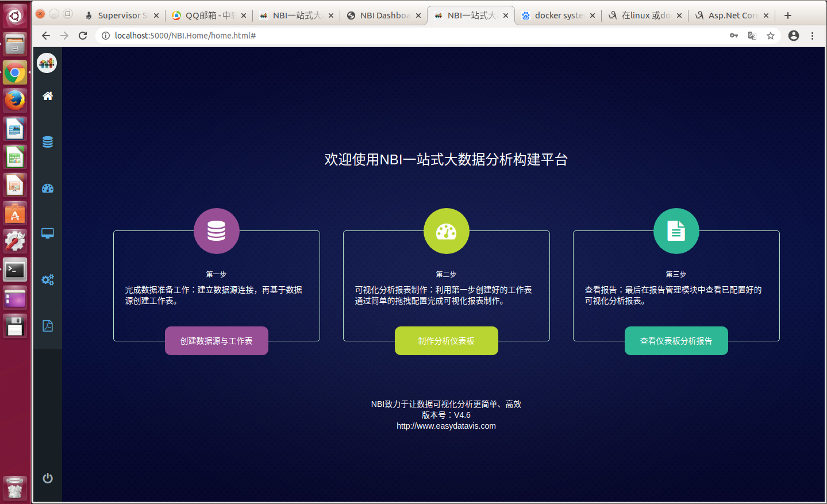This screenshot has width=827, height=504.
Task: Switch to NBI Dashboard tab
Action: pos(384,16)
